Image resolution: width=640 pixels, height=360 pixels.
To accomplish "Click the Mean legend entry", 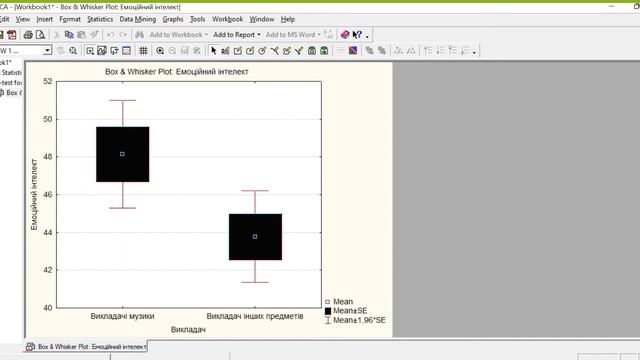I will tap(339, 302).
